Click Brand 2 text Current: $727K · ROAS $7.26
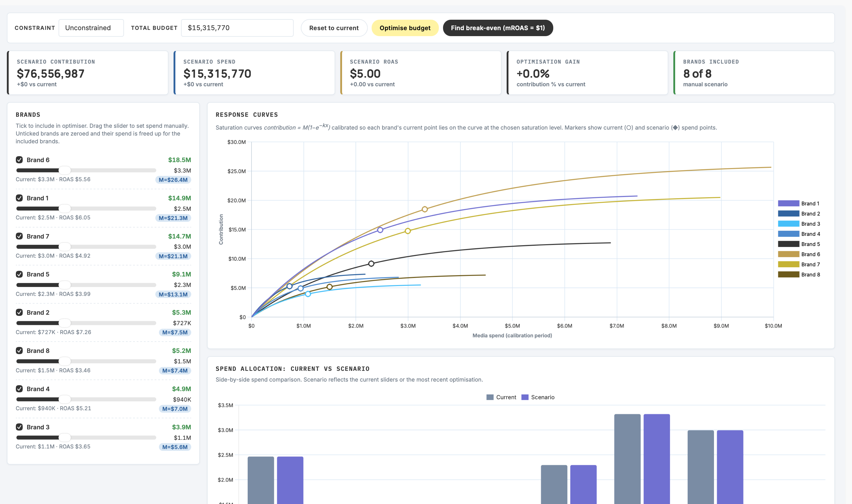This screenshot has width=852, height=504. pyautogui.click(x=53, y=332)
